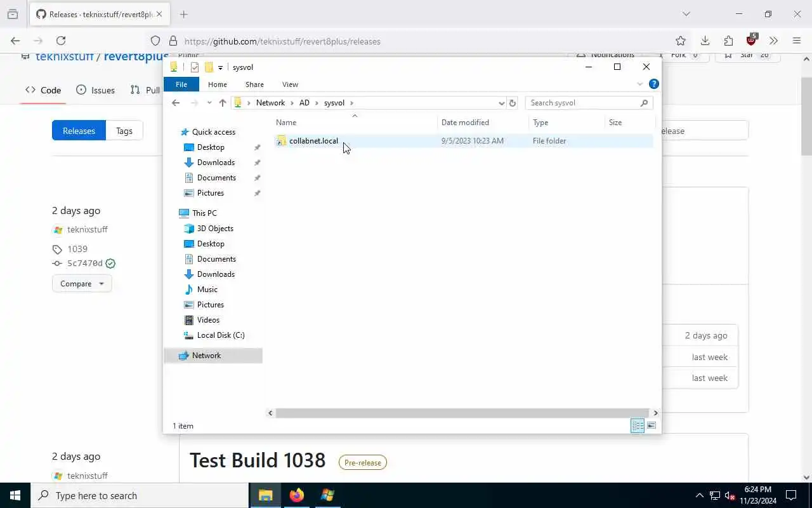
Task: Click teknixstuff author link near 1039
Action: click(x=88, y=230)
